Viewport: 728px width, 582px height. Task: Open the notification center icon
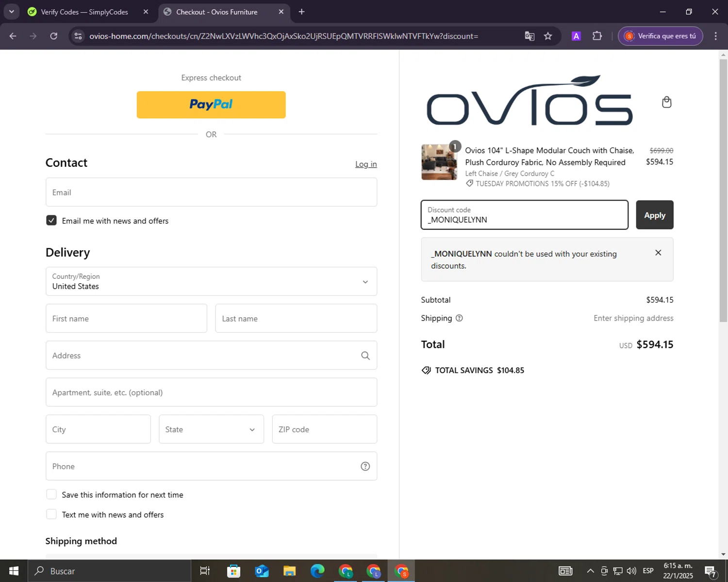pos(711,571)
